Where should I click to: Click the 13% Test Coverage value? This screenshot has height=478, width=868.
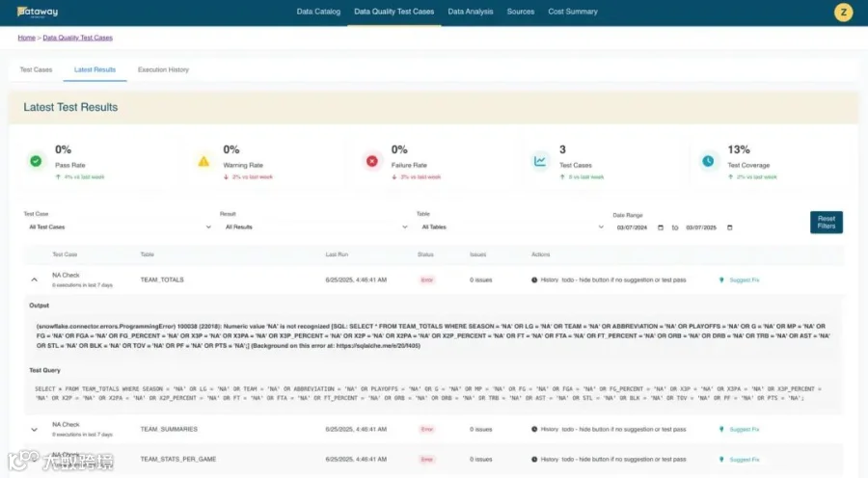click(x=739, y=149)
